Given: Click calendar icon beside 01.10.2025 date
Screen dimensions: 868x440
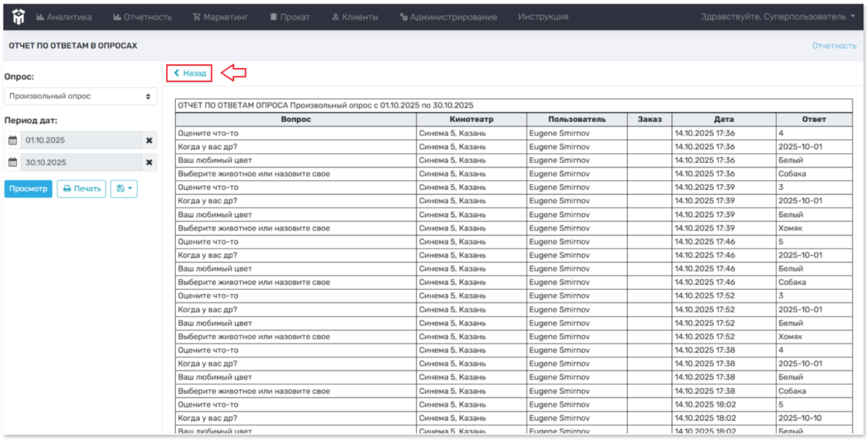Looking at the screenshot, I should [12, 141].
